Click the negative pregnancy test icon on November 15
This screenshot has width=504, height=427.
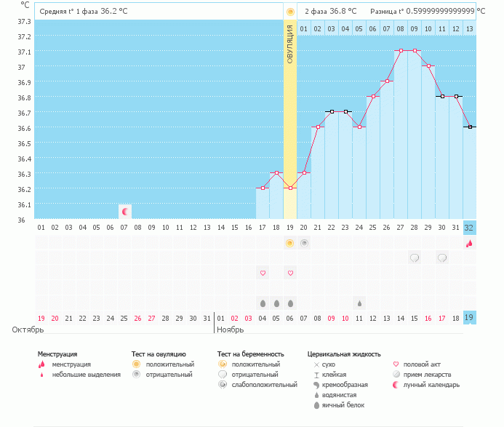tap(415, 258)
